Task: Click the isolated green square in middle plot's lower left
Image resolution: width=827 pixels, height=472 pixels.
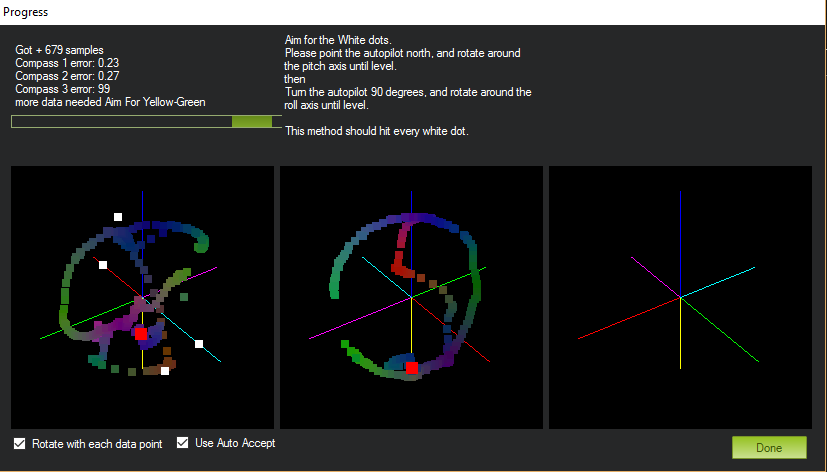Action: [345, 344]
